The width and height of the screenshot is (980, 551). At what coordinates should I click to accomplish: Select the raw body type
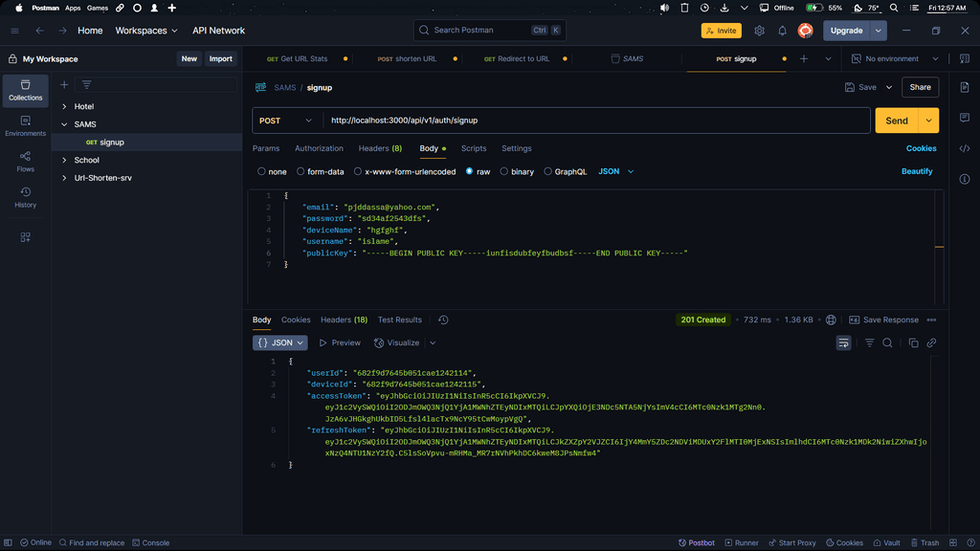tap(469, 171)
